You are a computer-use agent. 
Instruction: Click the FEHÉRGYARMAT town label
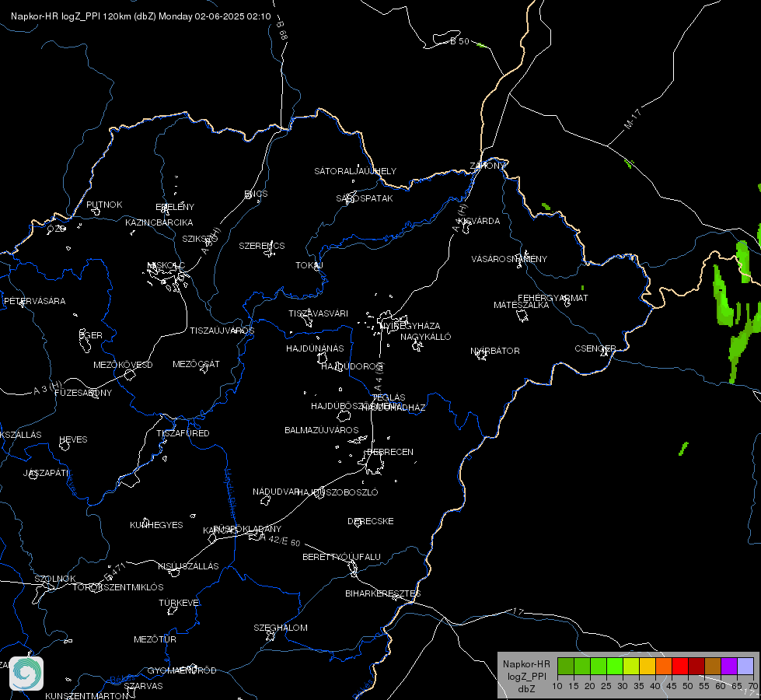tap(553, 298)
